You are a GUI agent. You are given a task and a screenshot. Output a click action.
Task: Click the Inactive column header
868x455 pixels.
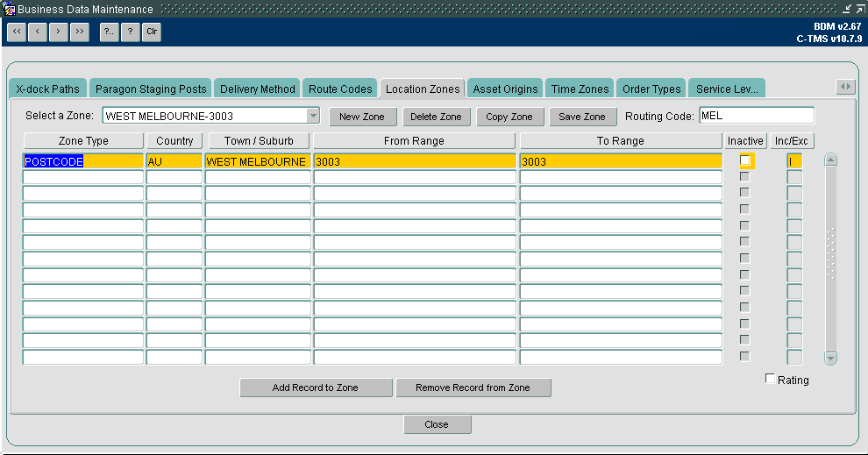click(x=745, y=141)
